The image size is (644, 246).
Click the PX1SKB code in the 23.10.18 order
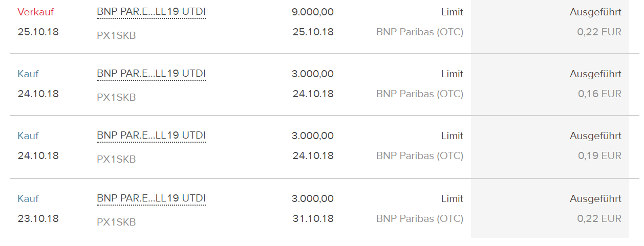[x=116, y=222]
